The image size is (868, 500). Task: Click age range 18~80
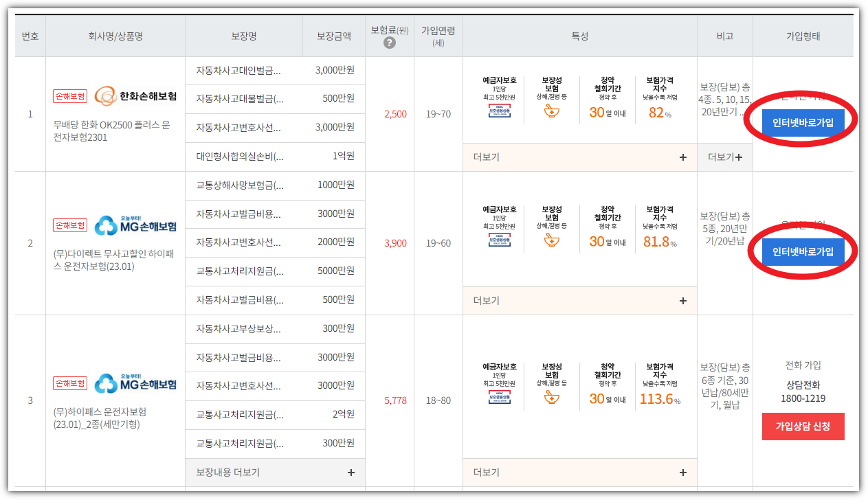tap(438, 400)
